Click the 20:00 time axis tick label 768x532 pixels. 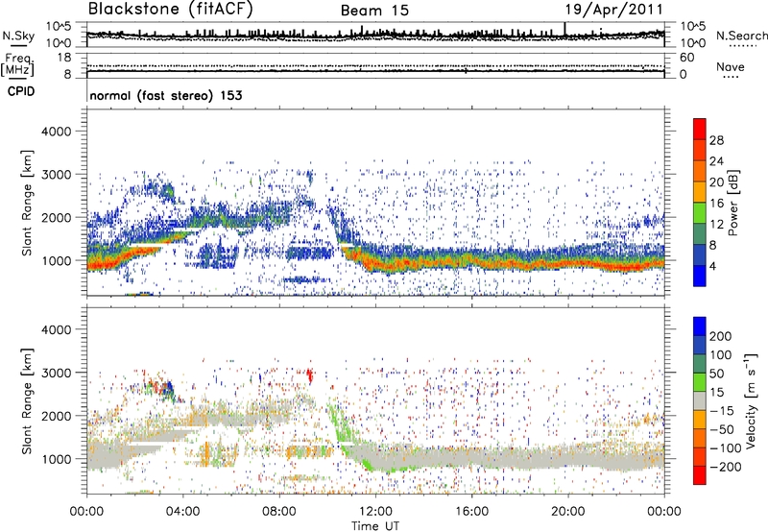coord(567,512)
